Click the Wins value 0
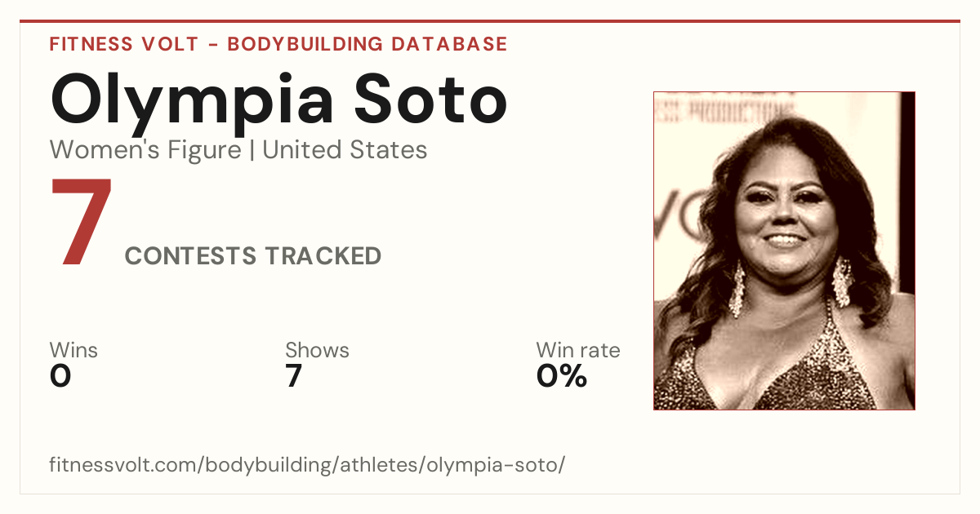980x514 pixels. click(x=60, y=376)
